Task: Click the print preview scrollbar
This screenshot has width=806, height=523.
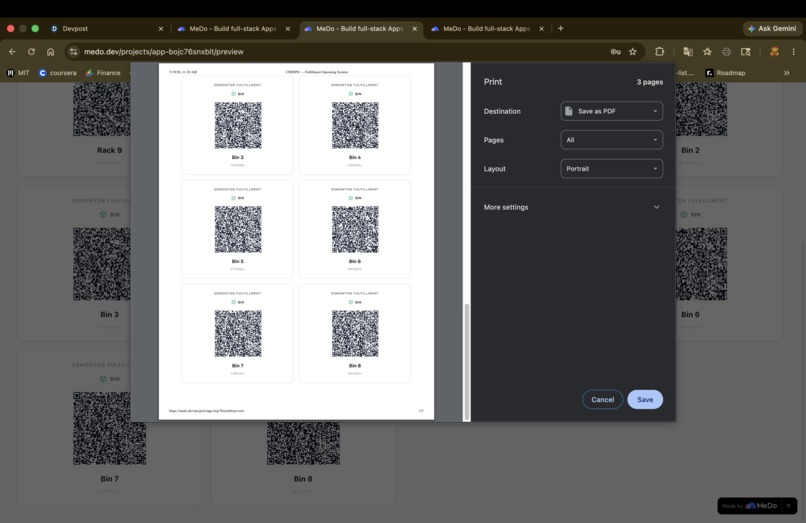Action: (x=467, y=362)
